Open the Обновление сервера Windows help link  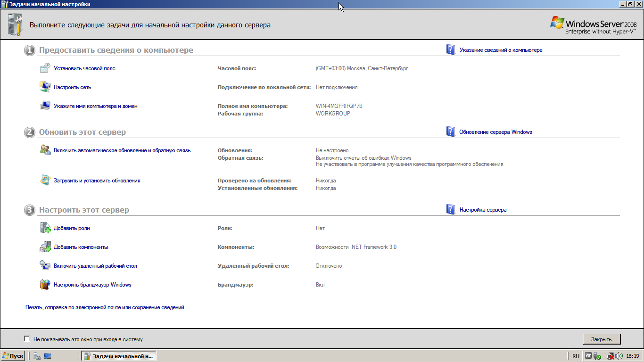495,132
